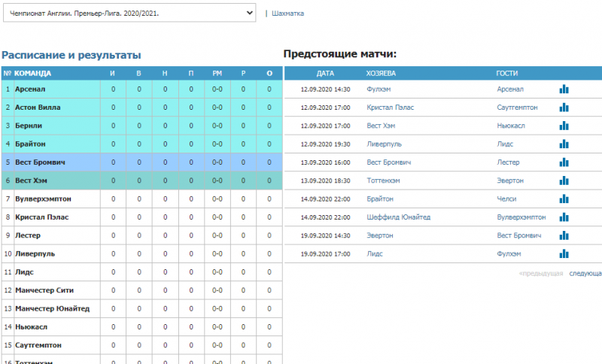Open guest team Ньюкасл in upcoming matches
The image size is (602, 364).
pyautogui.click(x=511, y=126)
